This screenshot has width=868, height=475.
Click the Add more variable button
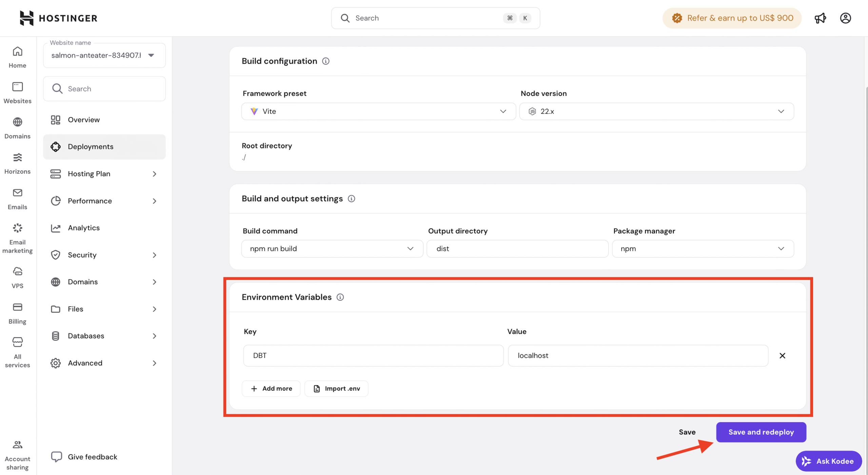click(x=271, y=388)
